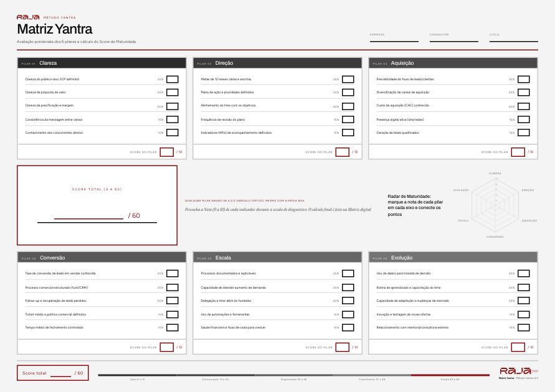Click the Radar de Maturidade hexagon chart

[495, 205]
